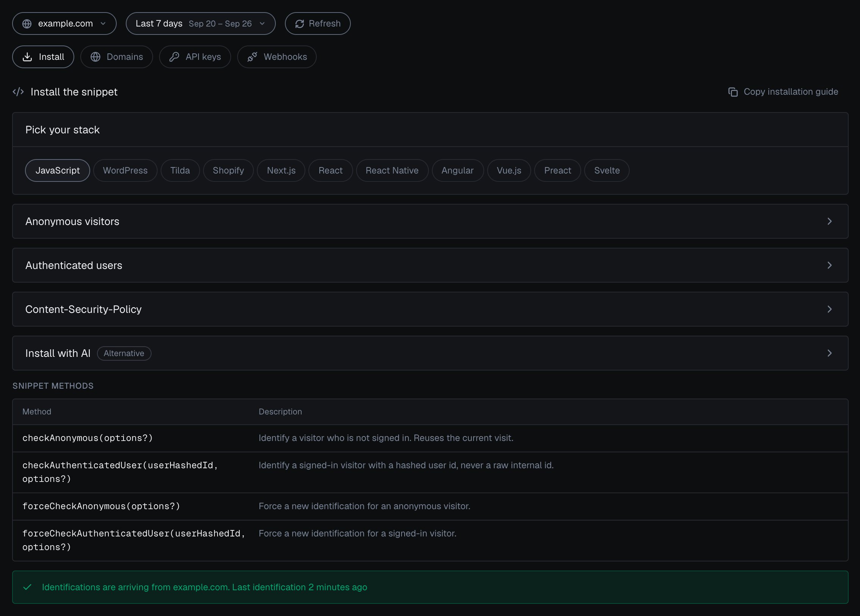Click the chevron on Install with AI row
Viewport: 860px width, 616px height.
[829, 353]
